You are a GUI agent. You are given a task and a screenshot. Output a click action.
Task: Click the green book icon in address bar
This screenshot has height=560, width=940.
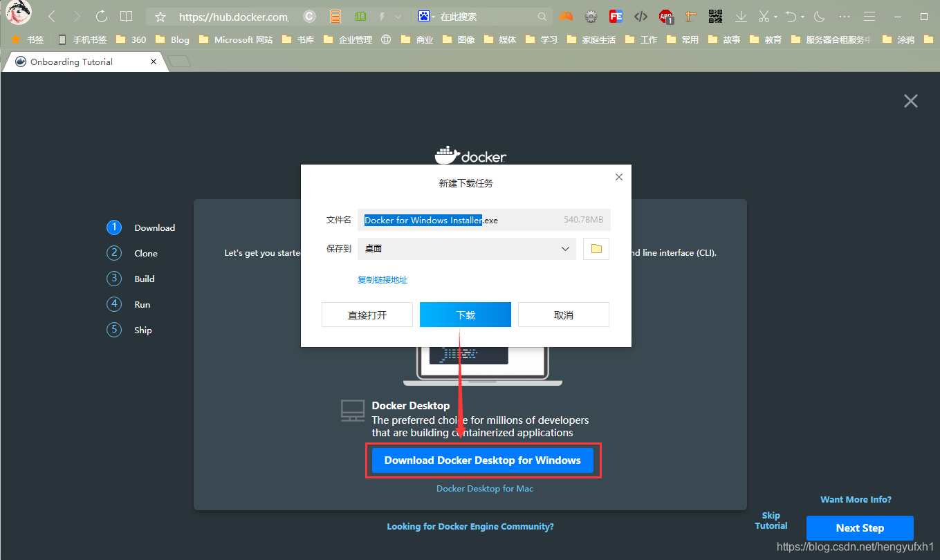(360, 16)
